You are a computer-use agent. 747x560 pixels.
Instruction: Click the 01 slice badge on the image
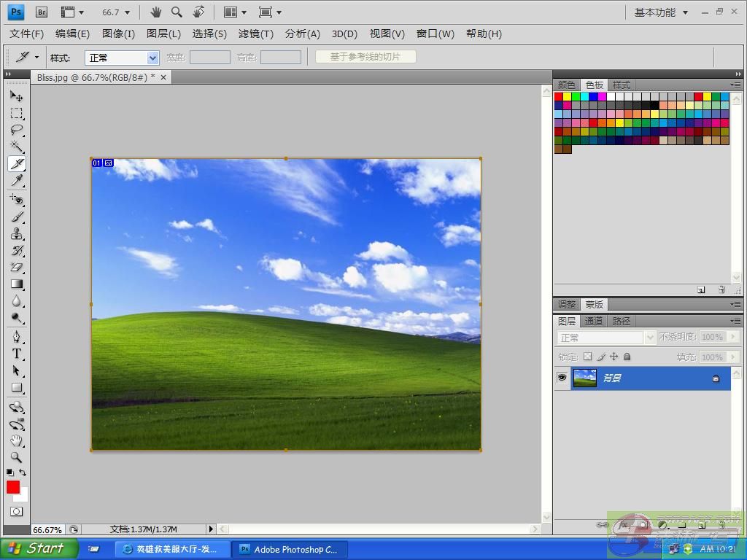coord(97,163)
